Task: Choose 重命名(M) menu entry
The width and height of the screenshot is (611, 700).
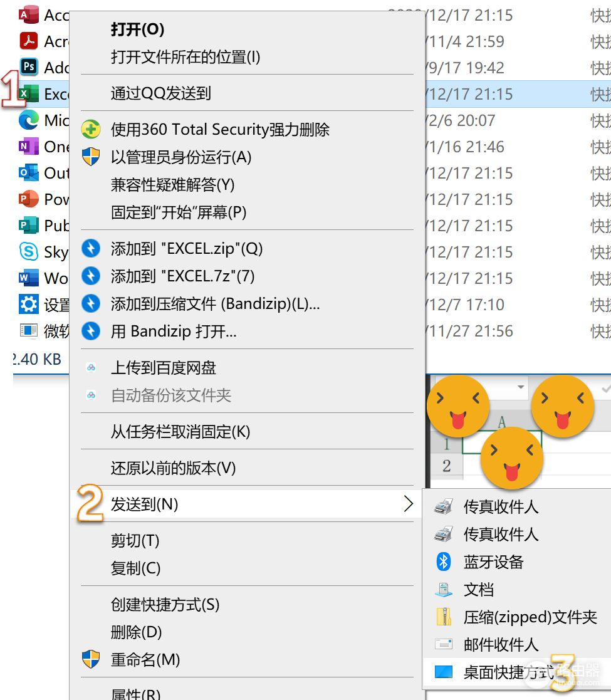Action: click(x=145, y=659)
